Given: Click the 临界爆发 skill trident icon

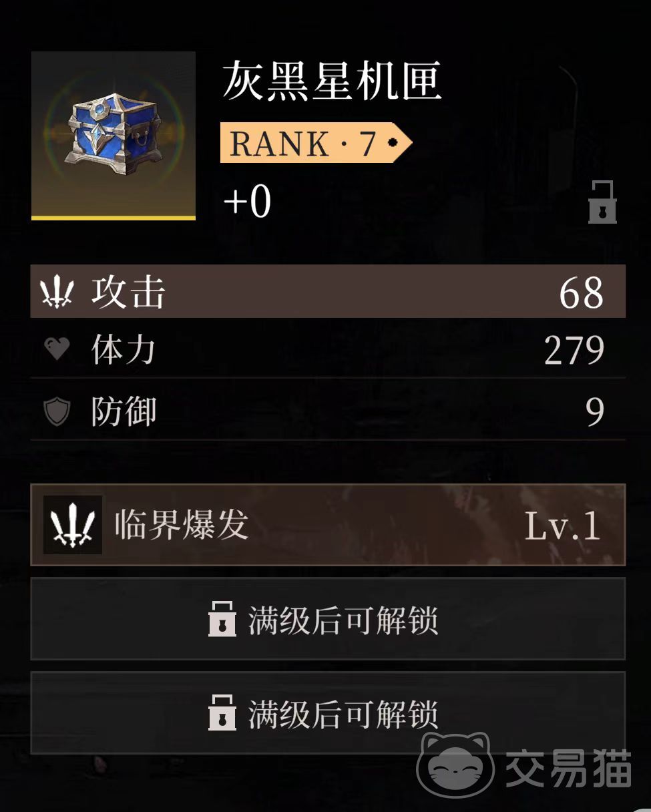Looking at the screenshot, I should tap(73, 525).
